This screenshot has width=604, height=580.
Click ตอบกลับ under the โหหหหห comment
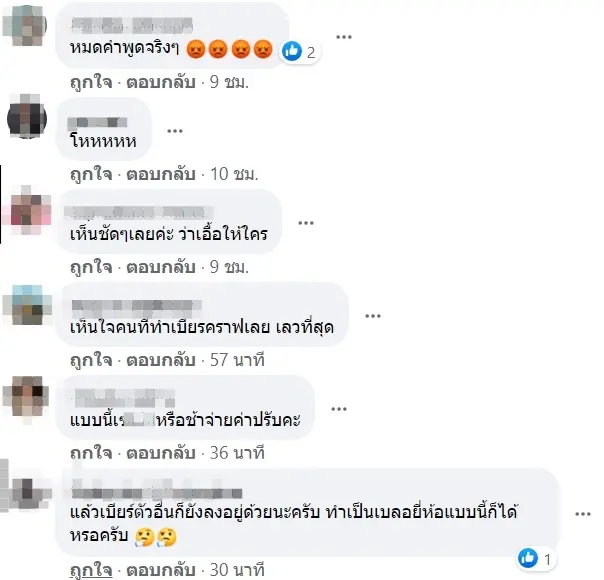(x=161, y=174)
